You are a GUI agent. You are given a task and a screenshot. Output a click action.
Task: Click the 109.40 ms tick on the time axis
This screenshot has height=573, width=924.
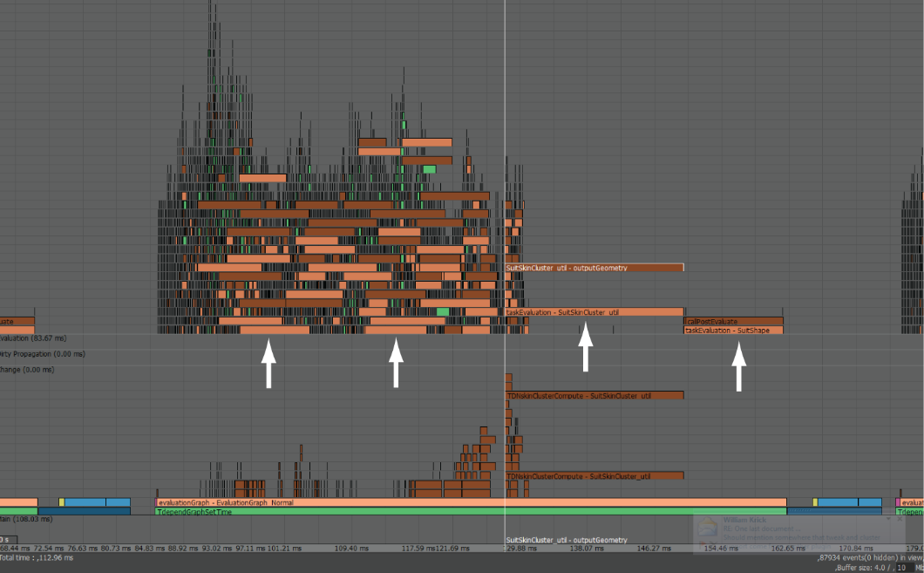click(351, 549)
